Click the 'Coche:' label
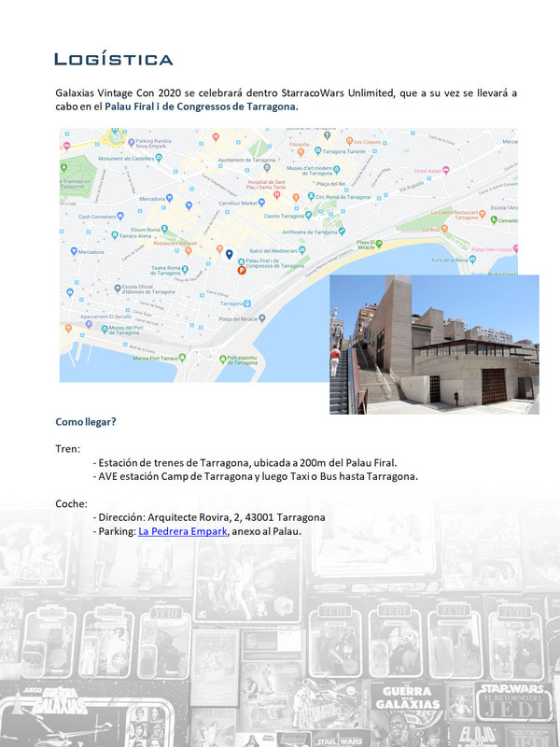560x747 pixels. (72, 503)
